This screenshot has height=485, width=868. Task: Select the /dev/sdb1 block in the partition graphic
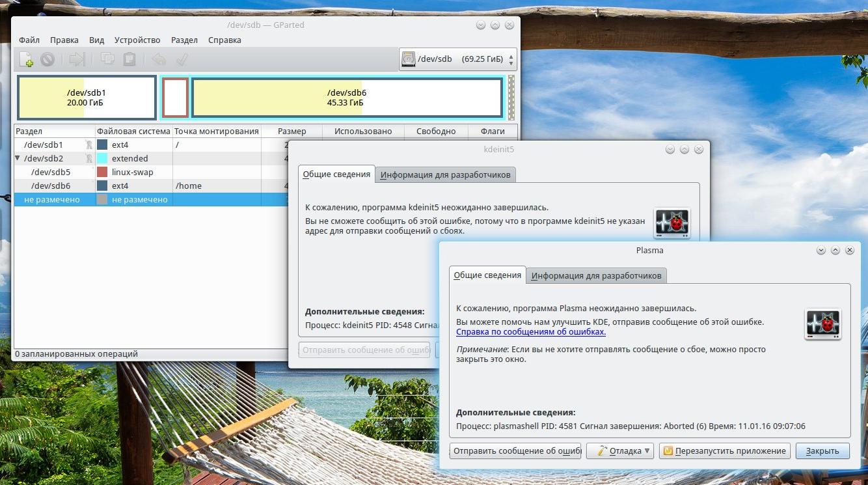[87, 98]
